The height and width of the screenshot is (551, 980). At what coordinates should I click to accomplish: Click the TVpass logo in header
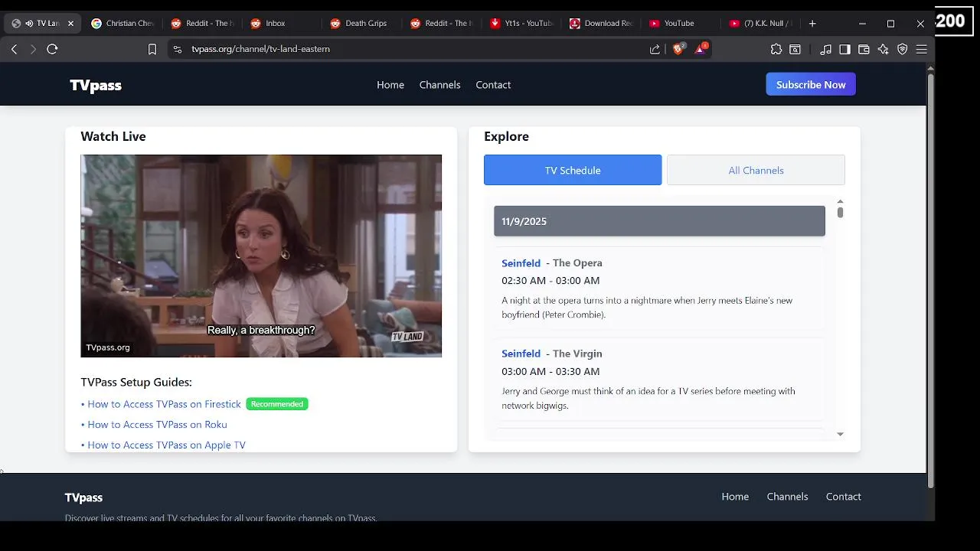click(x=96, y=85)
